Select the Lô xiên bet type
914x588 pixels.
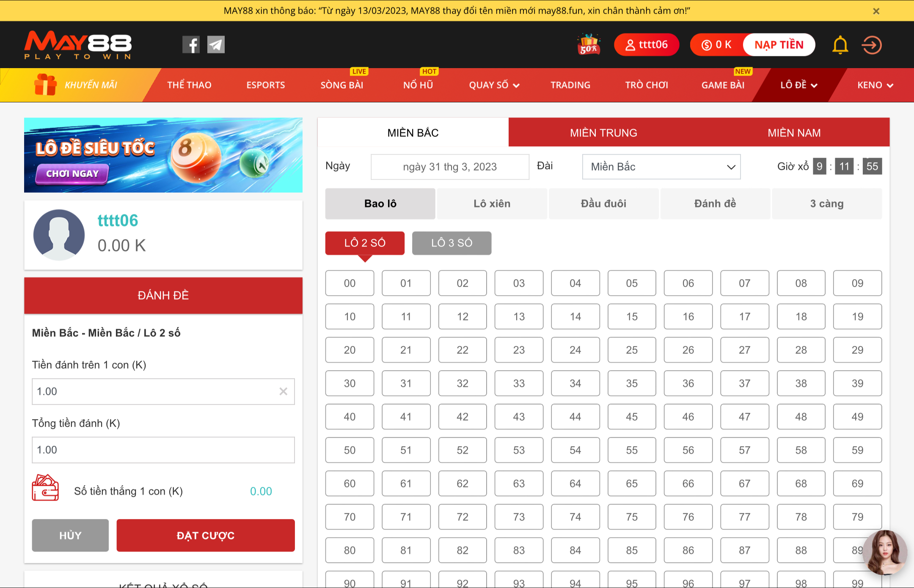[492, 203]
